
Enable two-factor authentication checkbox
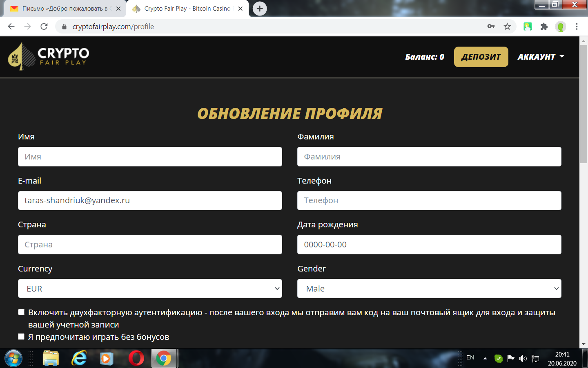tap(21, 312)
